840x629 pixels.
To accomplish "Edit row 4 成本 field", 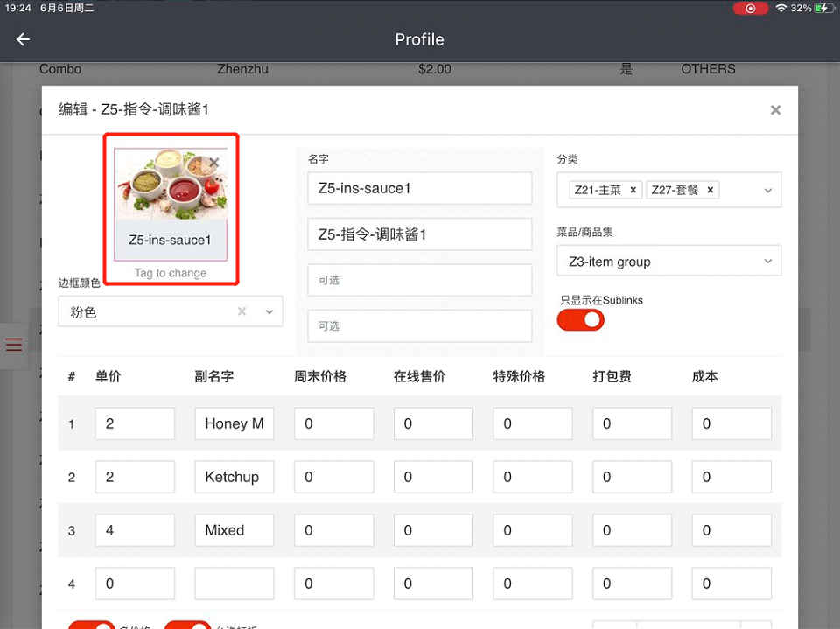I will (731, 584).
